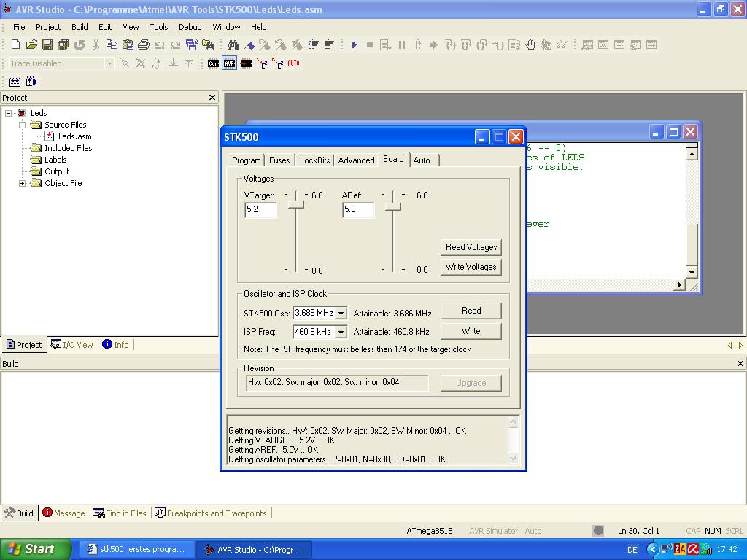Save the file with the floppy icon

pyautogui.click(x=47, y=44)
